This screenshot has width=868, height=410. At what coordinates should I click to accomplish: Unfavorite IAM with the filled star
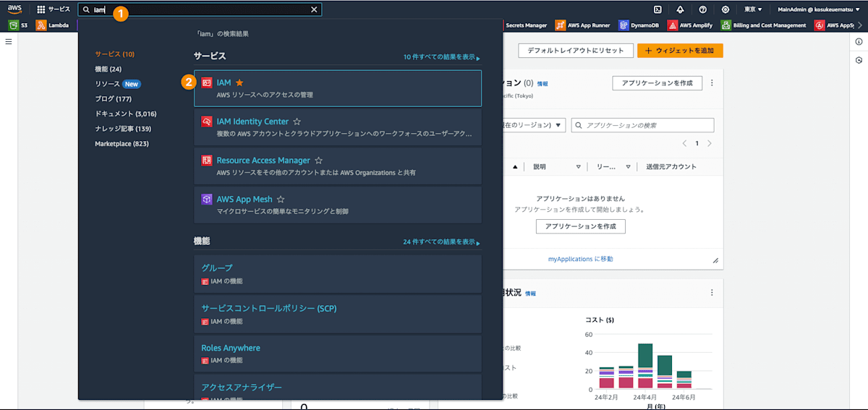239,83
